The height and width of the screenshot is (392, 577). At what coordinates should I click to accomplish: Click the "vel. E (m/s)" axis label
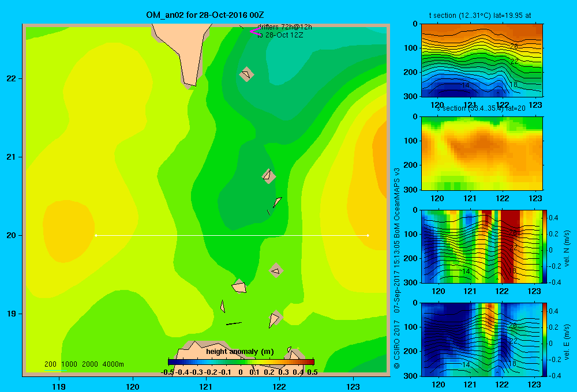[567, 342]
